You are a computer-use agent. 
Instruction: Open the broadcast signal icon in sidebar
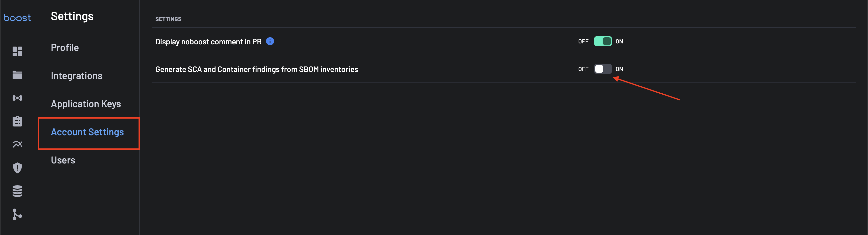17,98
